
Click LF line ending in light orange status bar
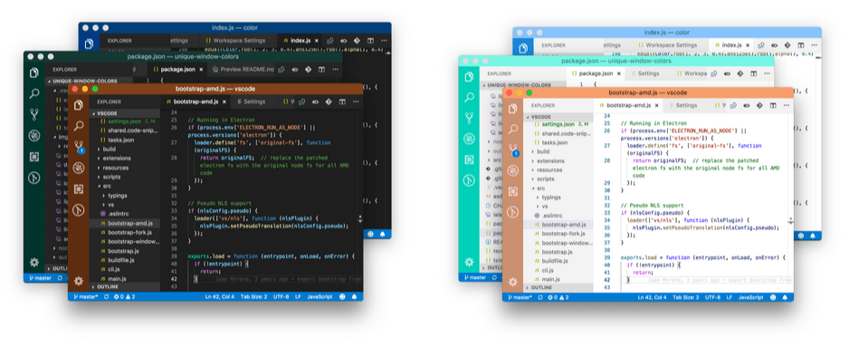729,297
